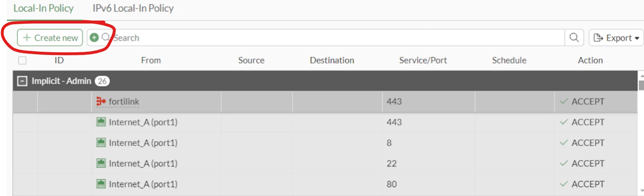This screenshot has height=196, width=644.
Task: Click the export icon on the Export button
Action: (598, 38)
